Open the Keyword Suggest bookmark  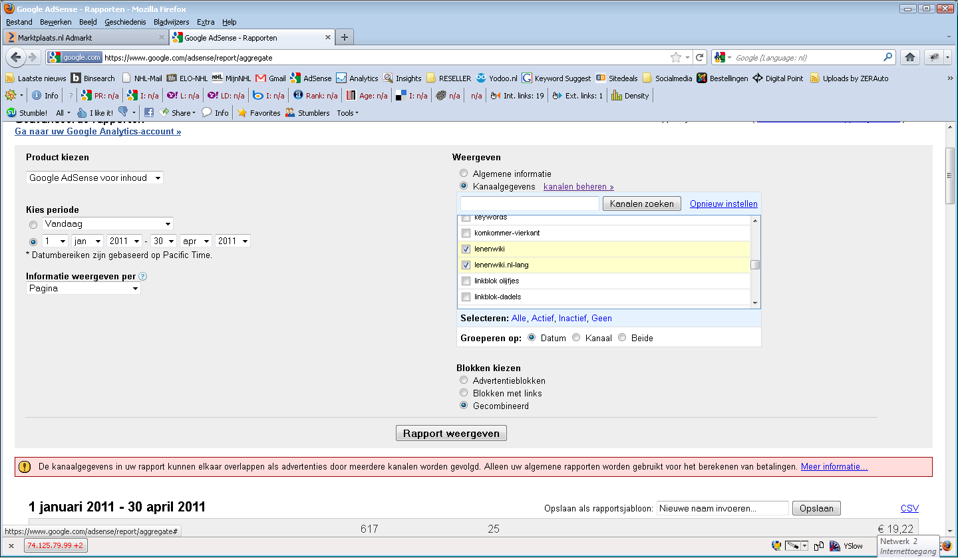tap(556, 78)
